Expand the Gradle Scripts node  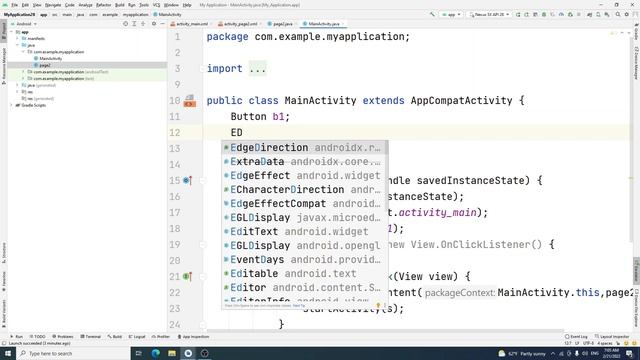coord(12,105)
